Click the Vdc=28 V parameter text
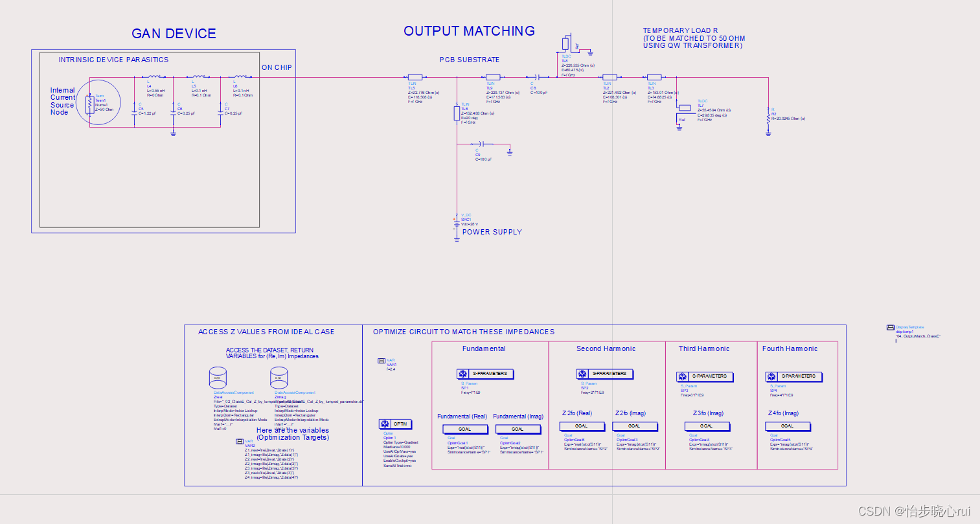Screen dimensions: 980x524 pyautogui.click(x=470, y=224)
